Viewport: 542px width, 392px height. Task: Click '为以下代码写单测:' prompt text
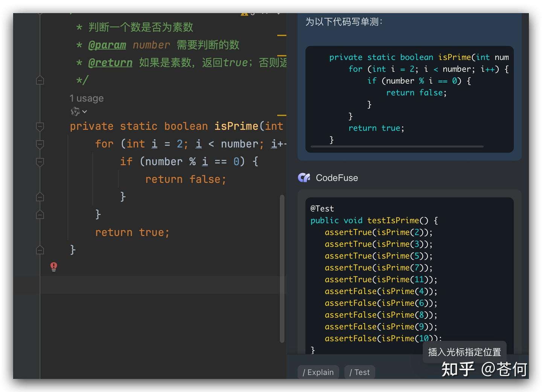pyautogui.click(x=344, y=22)
